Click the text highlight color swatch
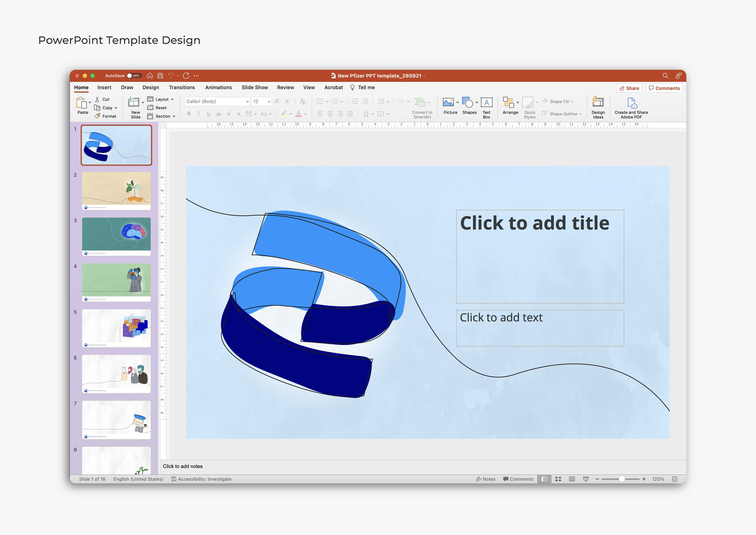The image size is (756, 535). [x=284, y=114]
